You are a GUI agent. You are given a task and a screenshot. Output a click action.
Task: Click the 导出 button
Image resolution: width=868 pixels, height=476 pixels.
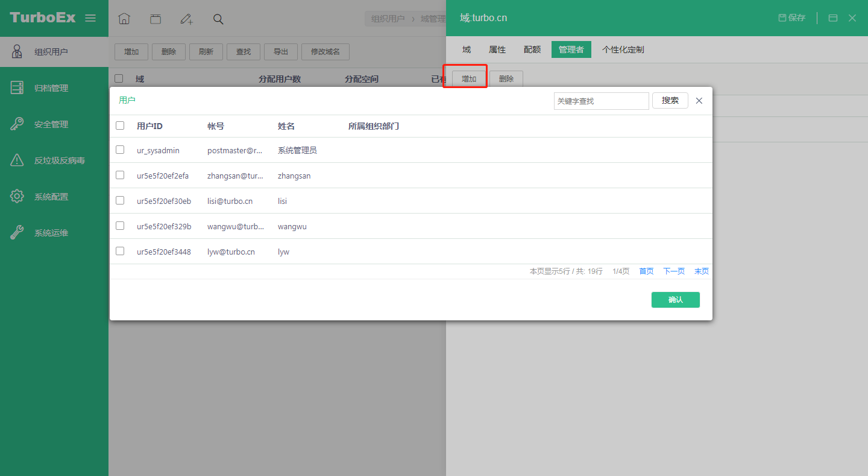tap(281, 52)
